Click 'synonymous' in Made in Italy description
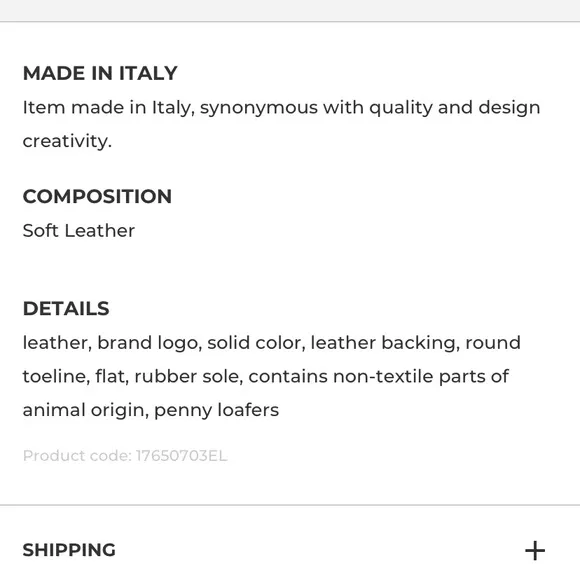This screenshot has width=580, height=580. [259, 108]
